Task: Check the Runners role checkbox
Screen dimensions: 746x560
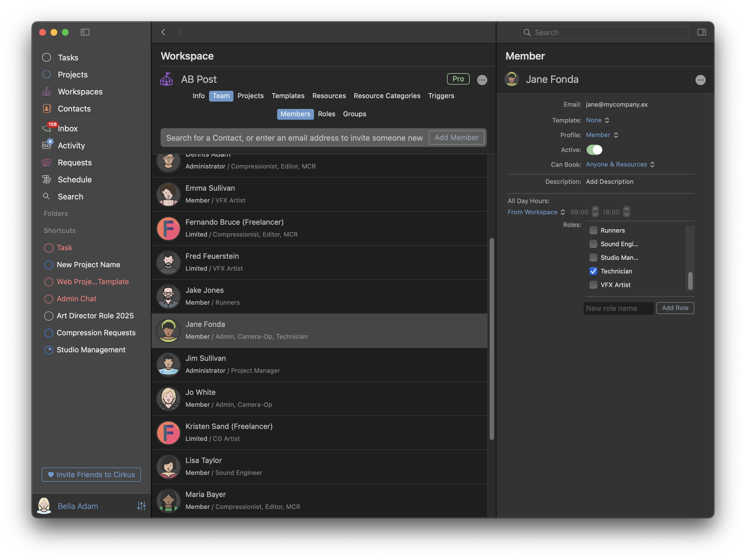Action: [593, 230]
